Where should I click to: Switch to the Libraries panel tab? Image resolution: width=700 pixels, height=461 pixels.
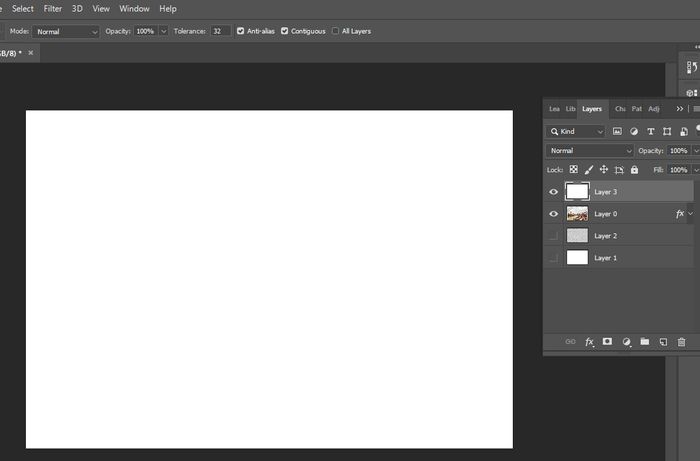tap(571, 109)
